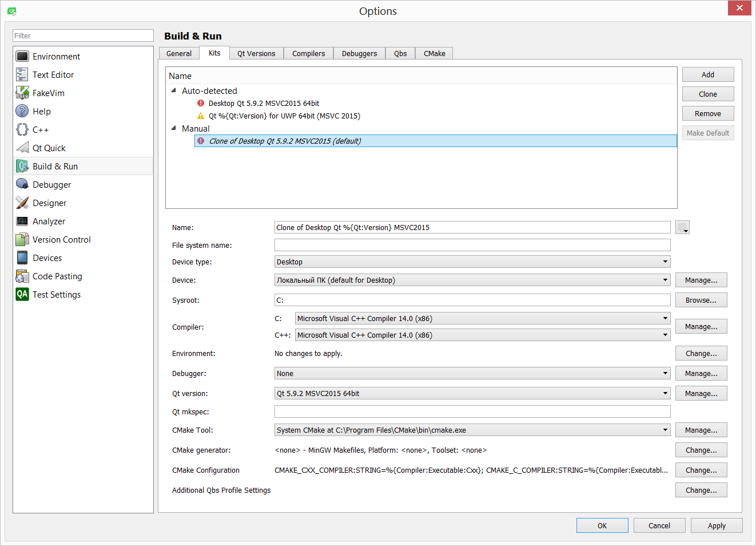Viewport: 756px width, 546px height.
Task: Open the Designer settings icon
Action: tap(22, 203)
